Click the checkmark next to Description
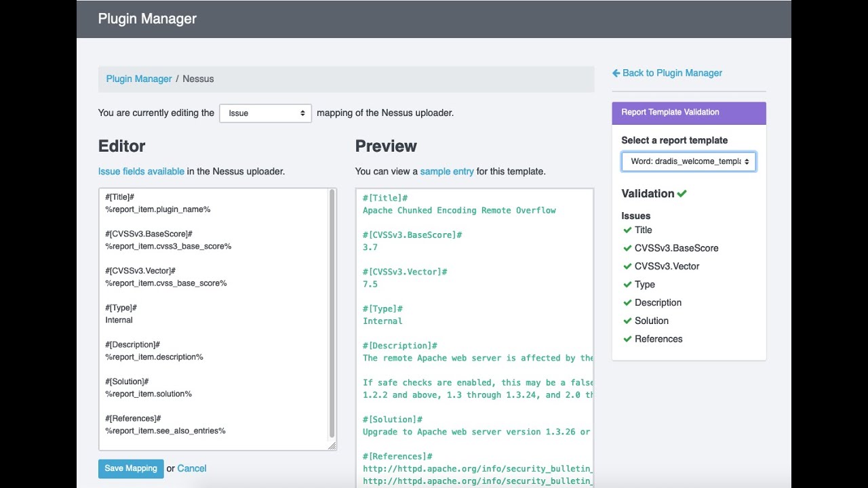The width and height of the screenshot is (868, 488). [x=627, y=303]
